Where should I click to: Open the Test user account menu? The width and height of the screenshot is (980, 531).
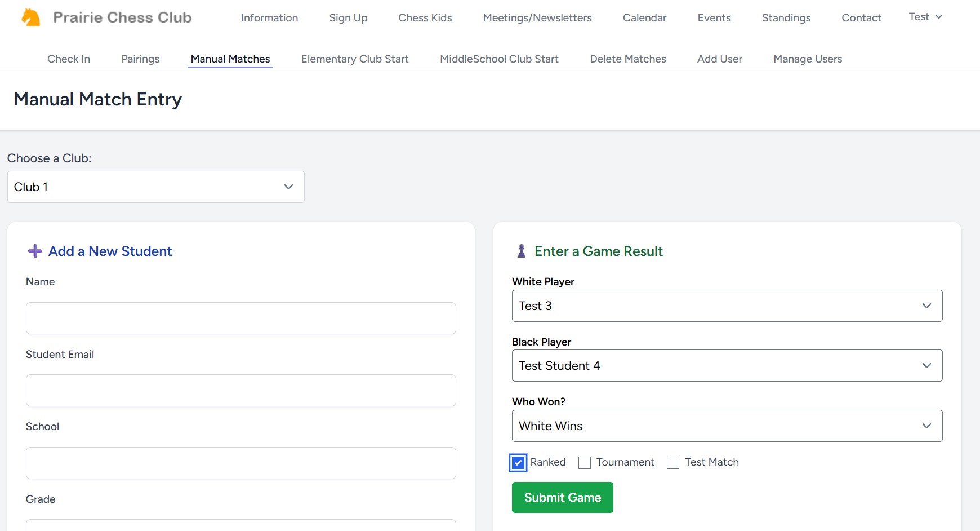tap(925, 17)
